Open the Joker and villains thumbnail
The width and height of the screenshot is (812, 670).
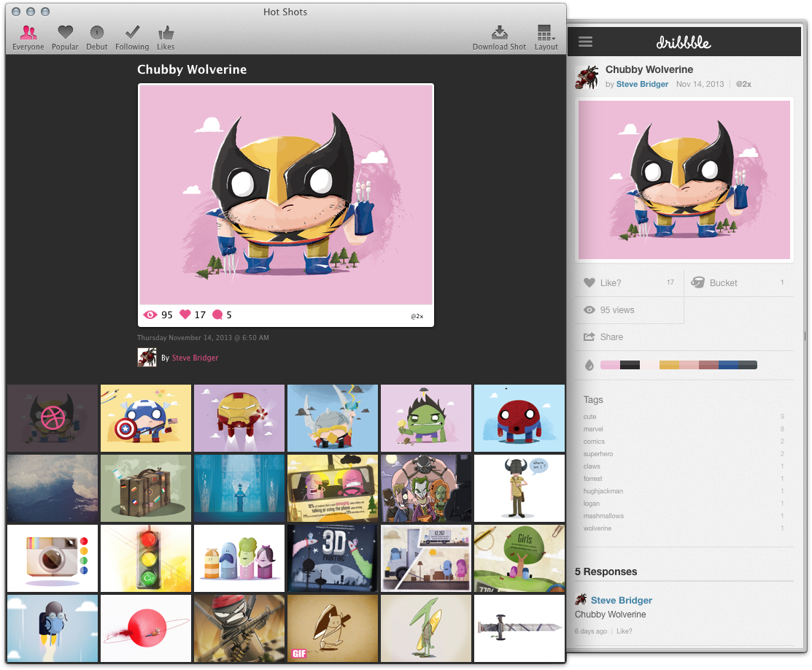[425, 488]
